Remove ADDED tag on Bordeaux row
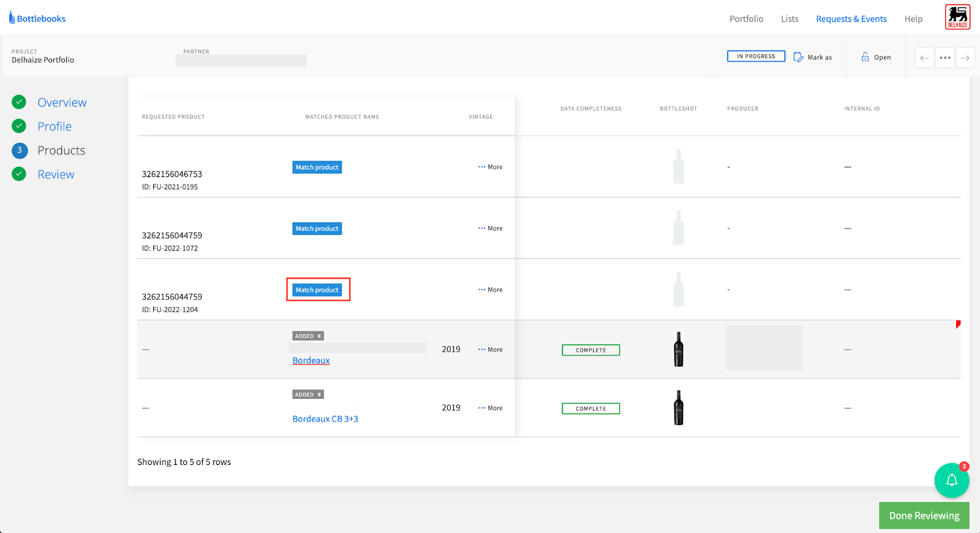Screen dimensions: 980x533 click(x=319, y=336)
